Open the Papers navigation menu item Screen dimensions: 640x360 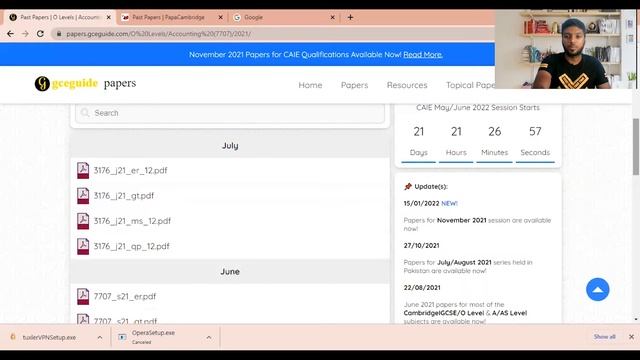354,85
